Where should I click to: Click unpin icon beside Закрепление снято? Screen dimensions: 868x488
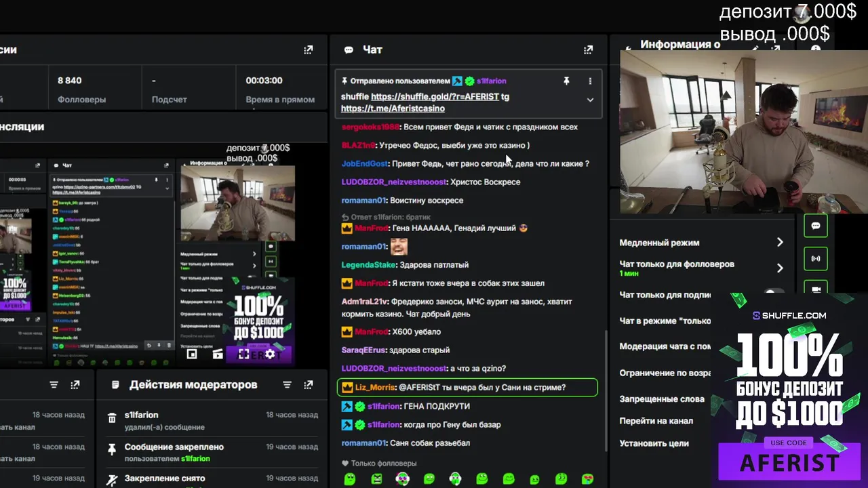pos(112,480)
